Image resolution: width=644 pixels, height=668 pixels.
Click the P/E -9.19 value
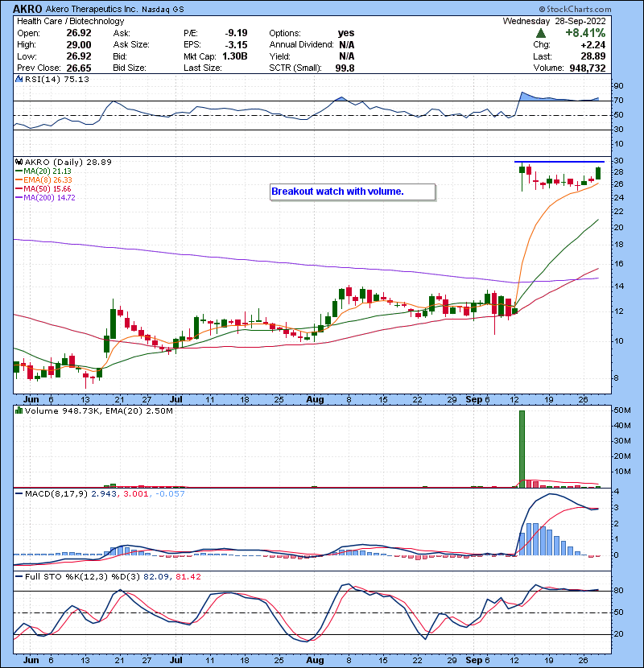236,33
